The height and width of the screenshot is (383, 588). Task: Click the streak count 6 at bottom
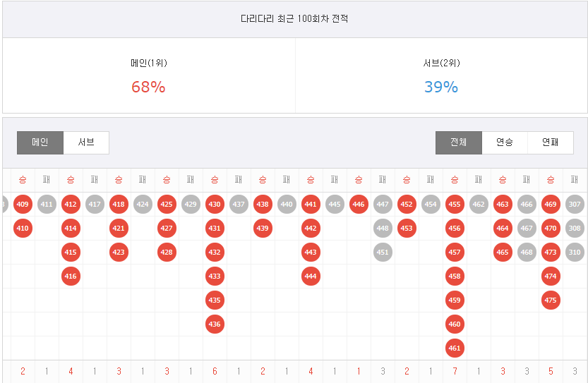click(x=215, y=372)
